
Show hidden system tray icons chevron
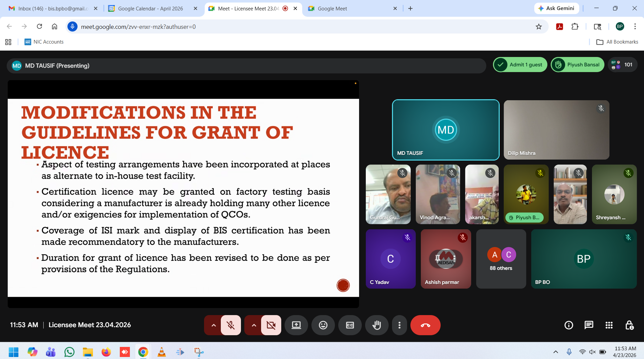click(x=555, y=352)
